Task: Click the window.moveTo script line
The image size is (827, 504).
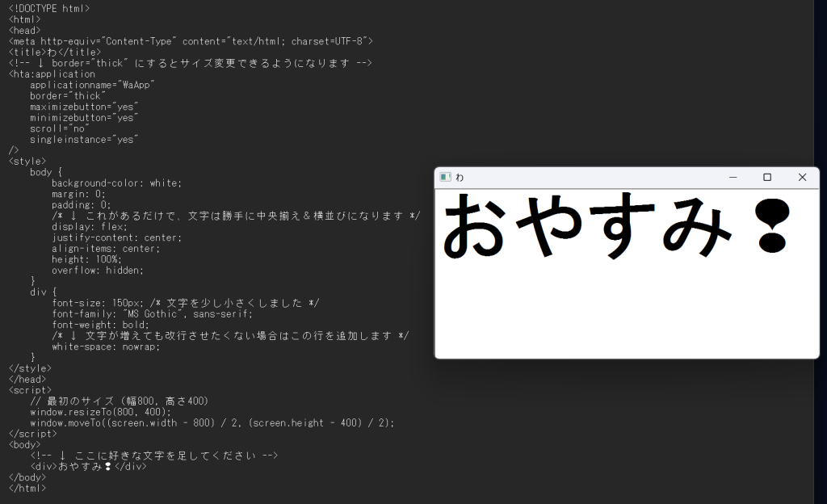Action: coord(212,423)
